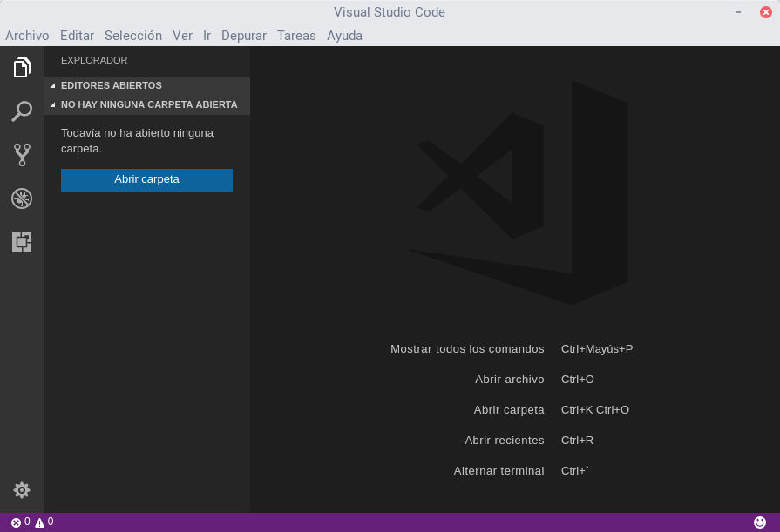Open the Debug view icon

[x=22, y=199]
